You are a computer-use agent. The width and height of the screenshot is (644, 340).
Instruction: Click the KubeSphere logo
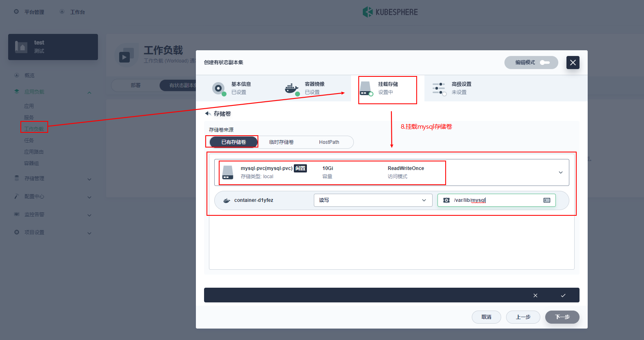point(390,12)
